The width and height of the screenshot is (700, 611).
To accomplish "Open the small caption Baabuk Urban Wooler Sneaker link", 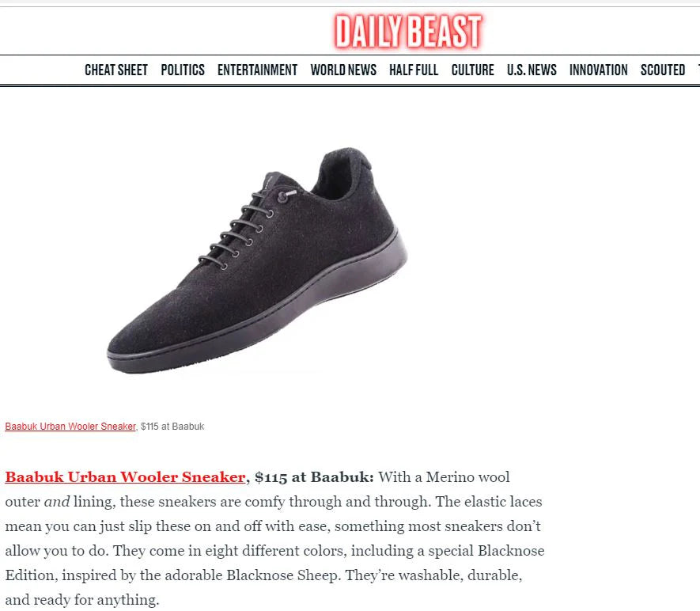I will tap(70, 427).
